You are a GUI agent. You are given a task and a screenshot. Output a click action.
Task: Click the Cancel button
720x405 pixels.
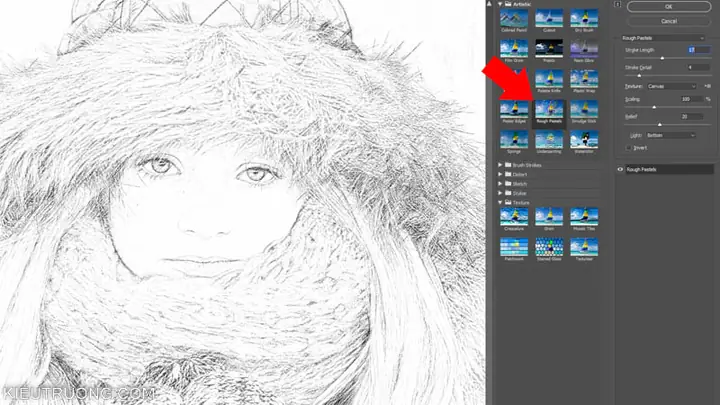(669, 21)
